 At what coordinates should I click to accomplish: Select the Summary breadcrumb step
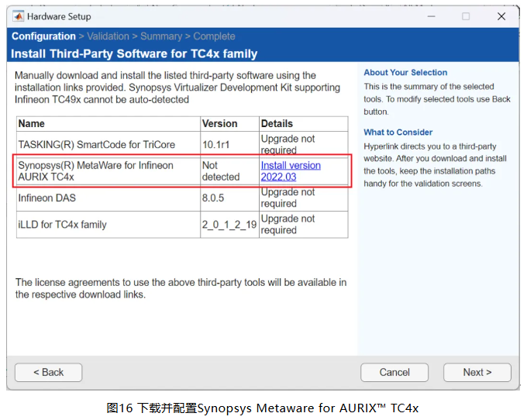(161, 36)
